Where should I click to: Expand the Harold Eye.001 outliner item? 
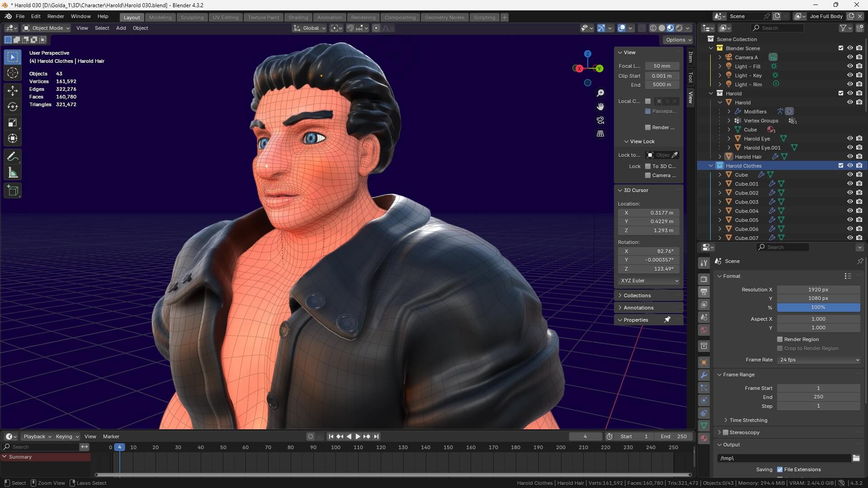[728, 147]
